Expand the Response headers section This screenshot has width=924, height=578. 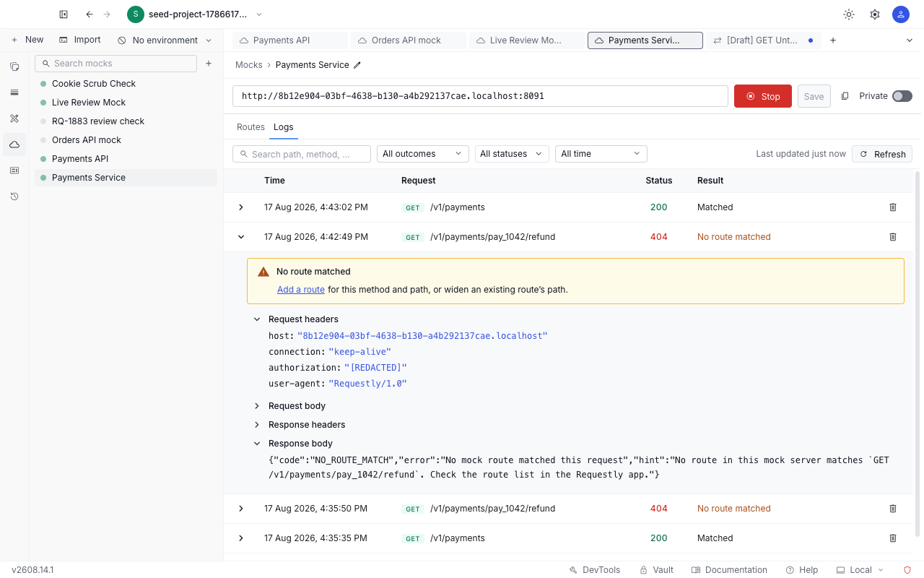257,425
